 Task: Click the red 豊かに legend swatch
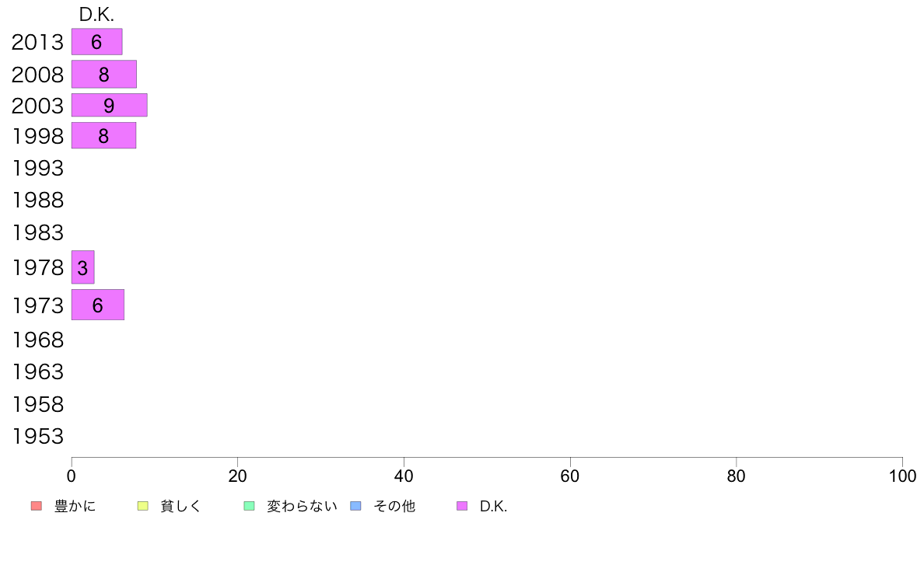(37, 506)
